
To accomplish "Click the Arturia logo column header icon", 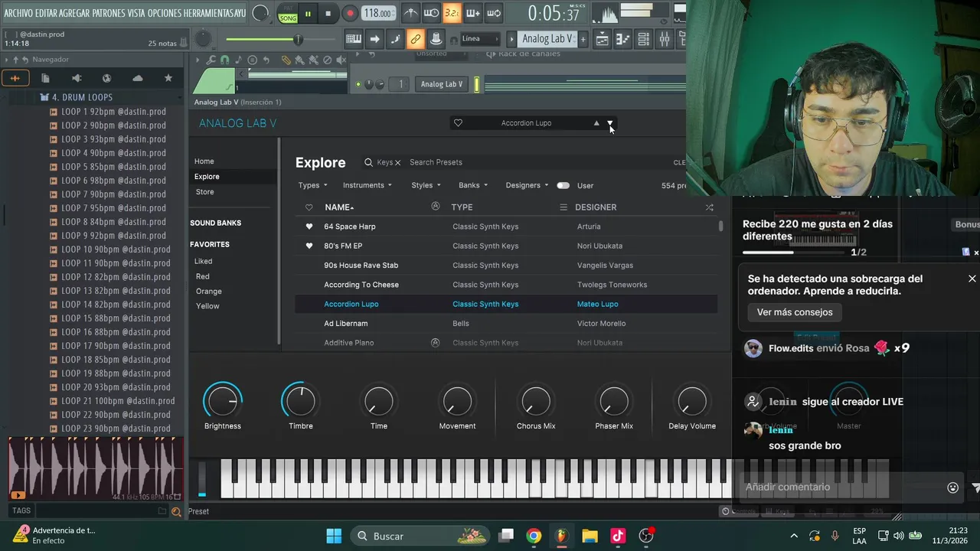I will click(x=436, y=207).
